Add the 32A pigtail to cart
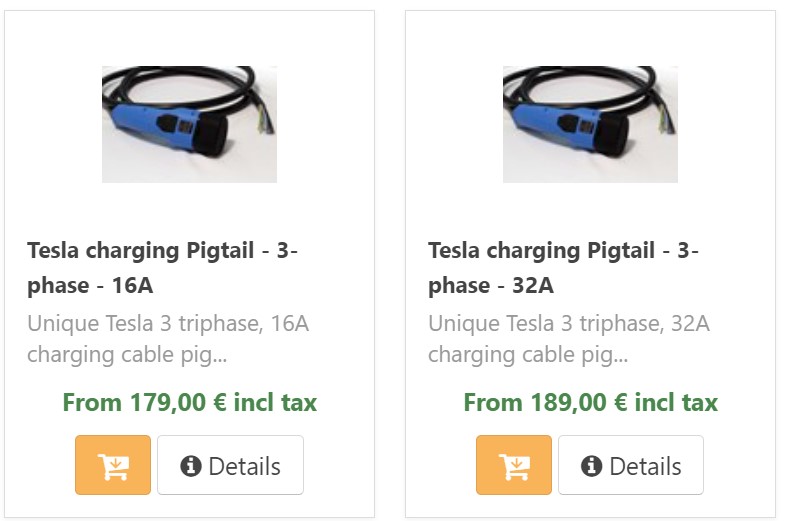The image size is (787, 521). point(514,465)
